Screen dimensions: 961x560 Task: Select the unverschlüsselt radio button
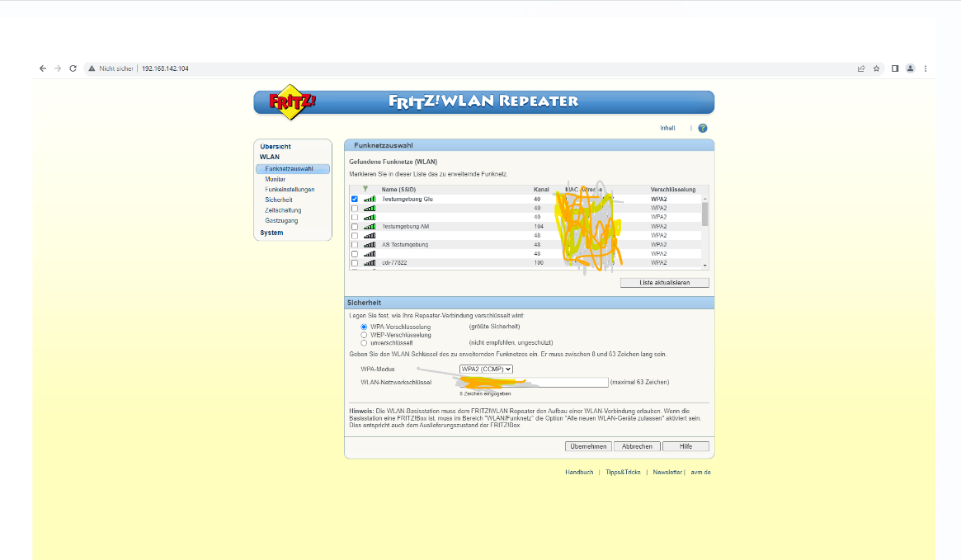[x=364, y=343]
